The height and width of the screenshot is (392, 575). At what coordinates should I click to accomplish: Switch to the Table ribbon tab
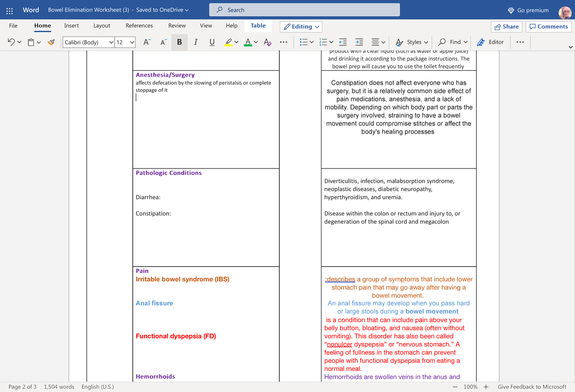point(258,25)
